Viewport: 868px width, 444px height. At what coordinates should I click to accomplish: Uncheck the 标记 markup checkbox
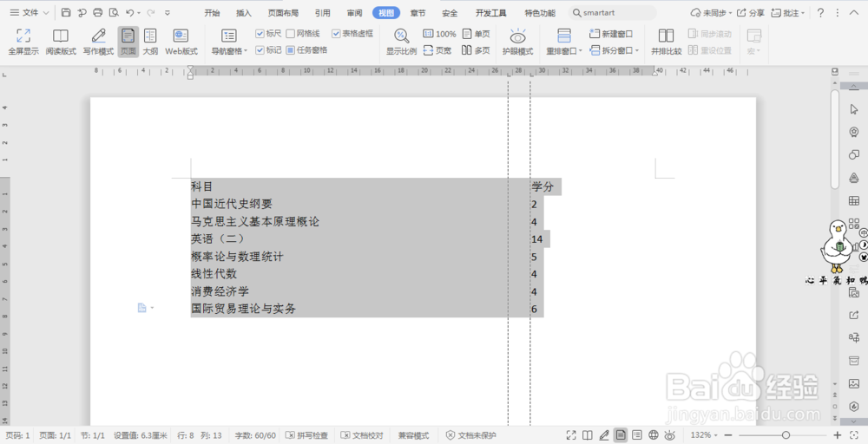click(x=260, y=49)
